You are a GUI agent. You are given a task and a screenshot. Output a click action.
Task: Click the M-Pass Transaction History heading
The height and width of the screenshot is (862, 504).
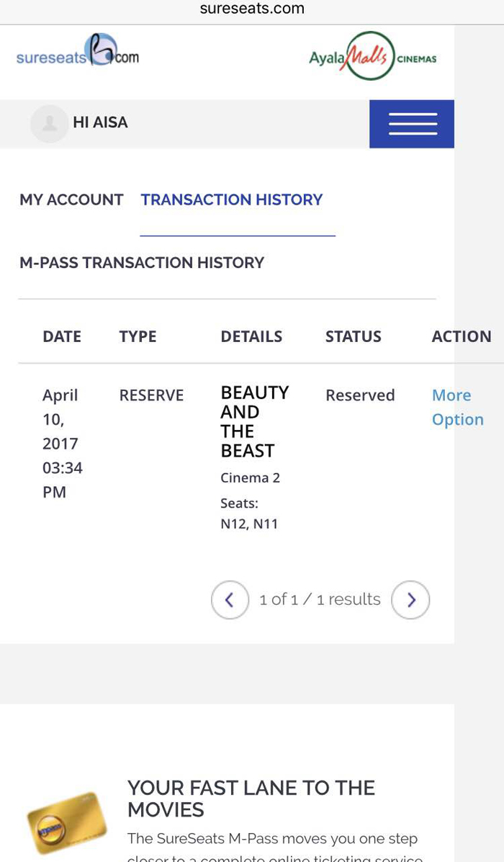click(142, 263)
